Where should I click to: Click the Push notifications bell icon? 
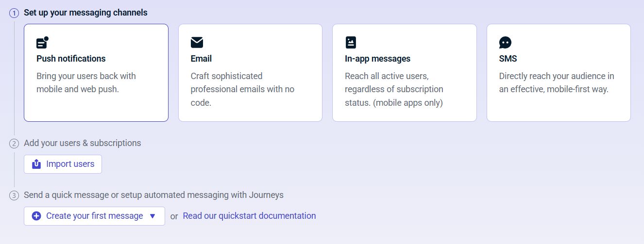tap(42, 43)
